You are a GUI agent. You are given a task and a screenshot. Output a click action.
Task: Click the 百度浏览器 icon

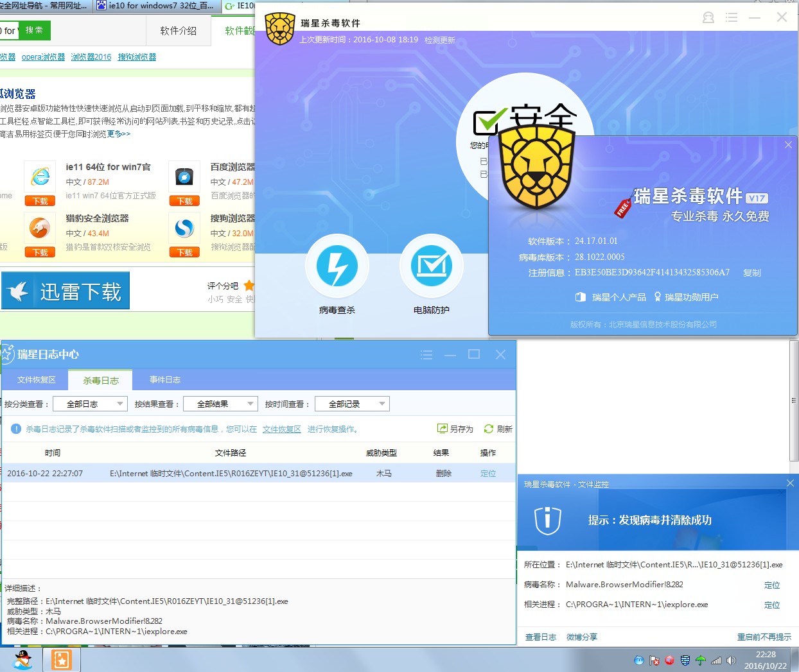(x=184, y=177)
